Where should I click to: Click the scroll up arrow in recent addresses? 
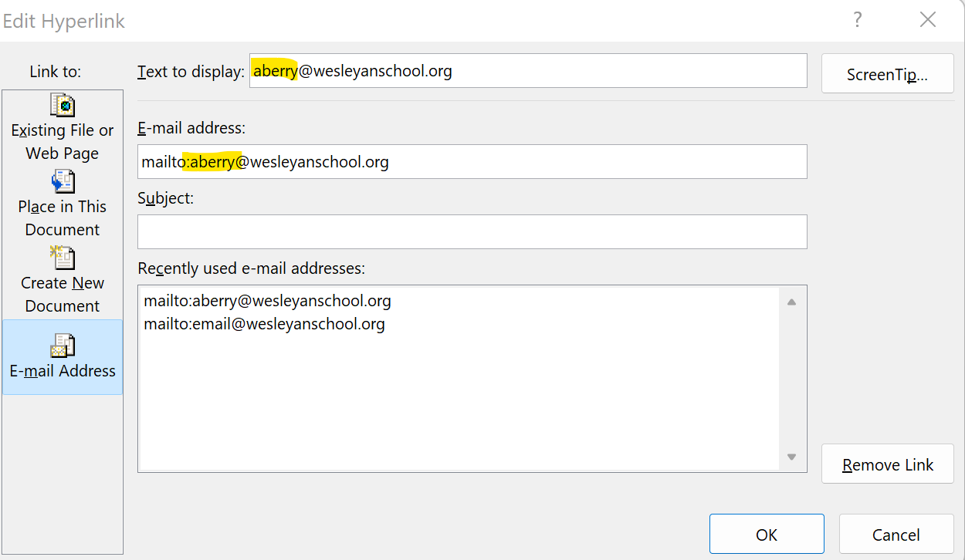pos(791,302)
